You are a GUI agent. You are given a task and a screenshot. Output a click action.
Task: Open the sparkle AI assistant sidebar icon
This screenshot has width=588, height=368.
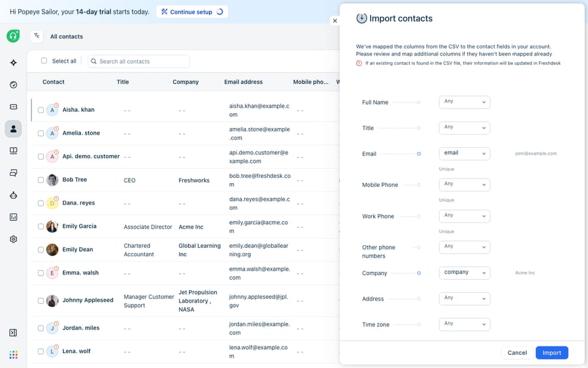coord(14,63)
